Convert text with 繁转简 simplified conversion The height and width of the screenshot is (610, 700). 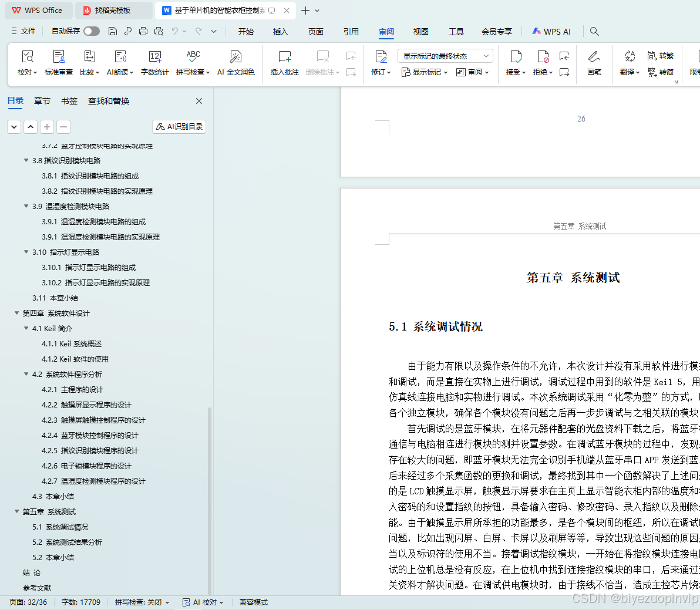pyautogui.click(x=662, y=72)
